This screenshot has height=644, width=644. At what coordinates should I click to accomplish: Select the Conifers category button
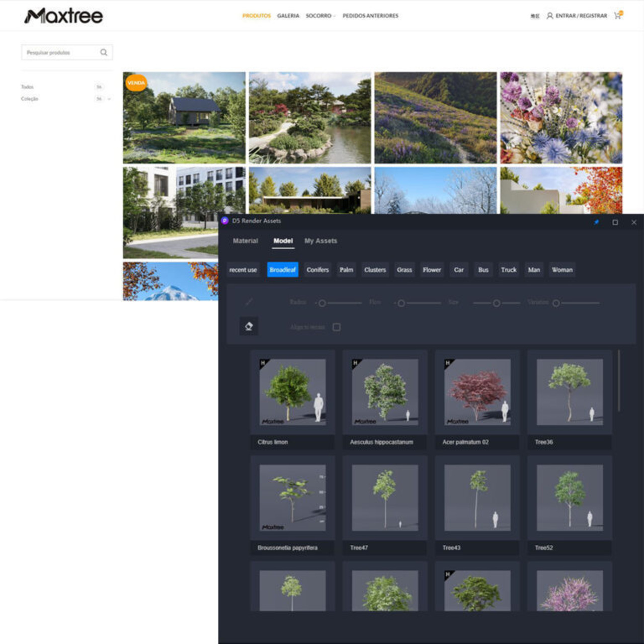click(317, 270)
